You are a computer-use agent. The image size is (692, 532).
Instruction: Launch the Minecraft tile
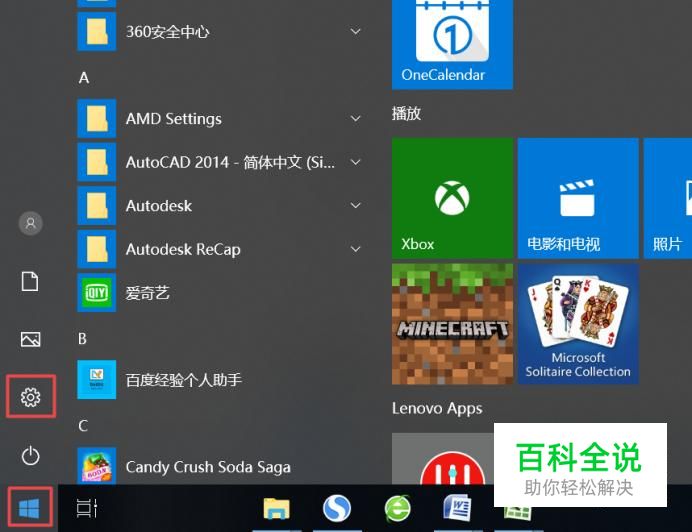[452, 324]
